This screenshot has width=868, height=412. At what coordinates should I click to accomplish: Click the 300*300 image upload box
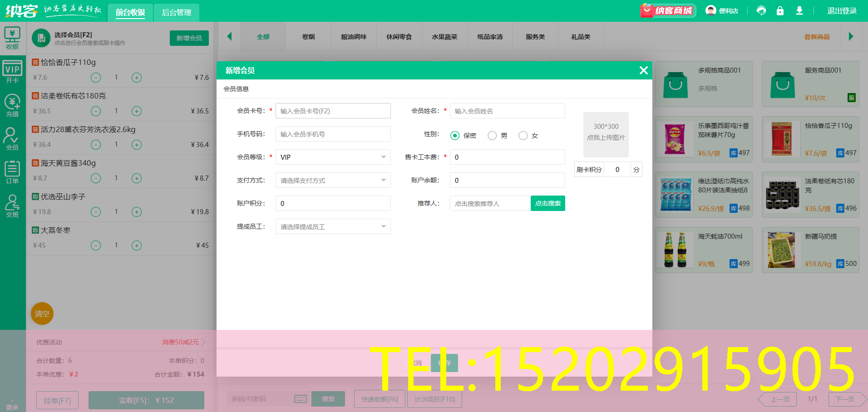[606, 135]
